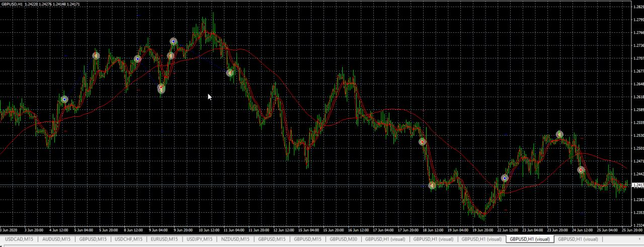Click the time axis label 4 Jun 12:00

59,230
